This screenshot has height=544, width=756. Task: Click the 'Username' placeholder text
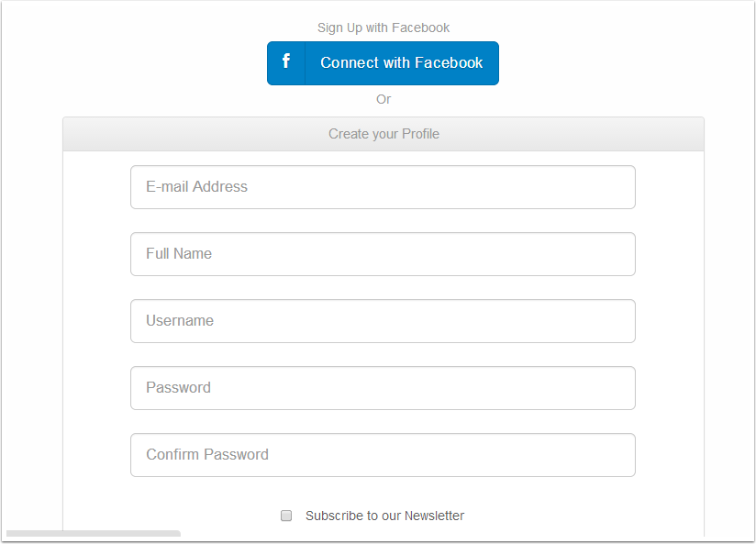point(180,321)
